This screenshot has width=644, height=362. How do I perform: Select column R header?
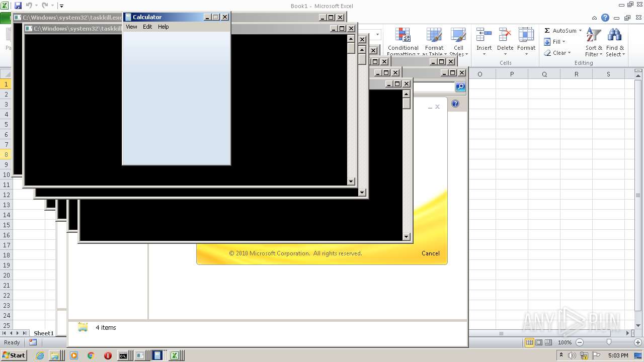[x=576, y=74]
